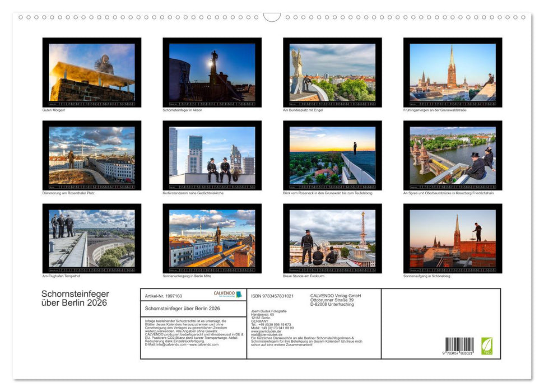Image resolution: width=544 pixels, height=392 pixels.
Task: Click the 'eco' text on leaf badge
Action: pyautogui.click(x=488, y=352)
